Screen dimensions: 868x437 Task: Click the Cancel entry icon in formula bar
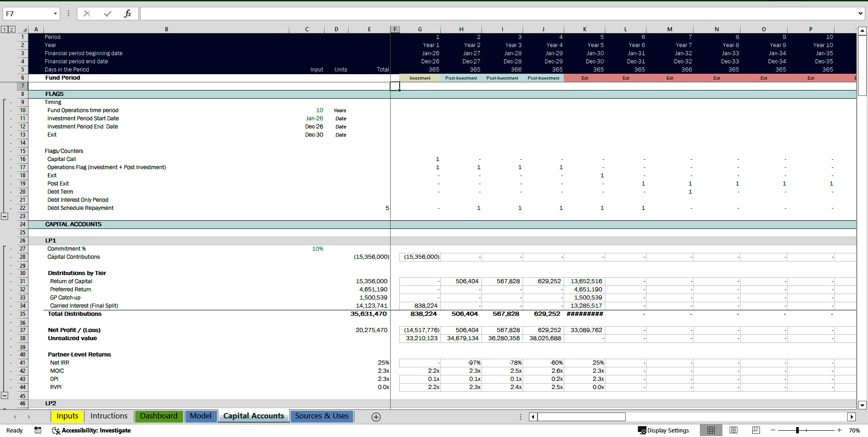pyautogui.click(x=87, y=14)
